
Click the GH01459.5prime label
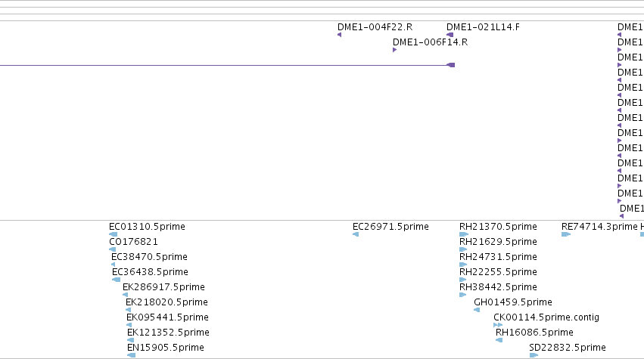click(x=513, y=302)
